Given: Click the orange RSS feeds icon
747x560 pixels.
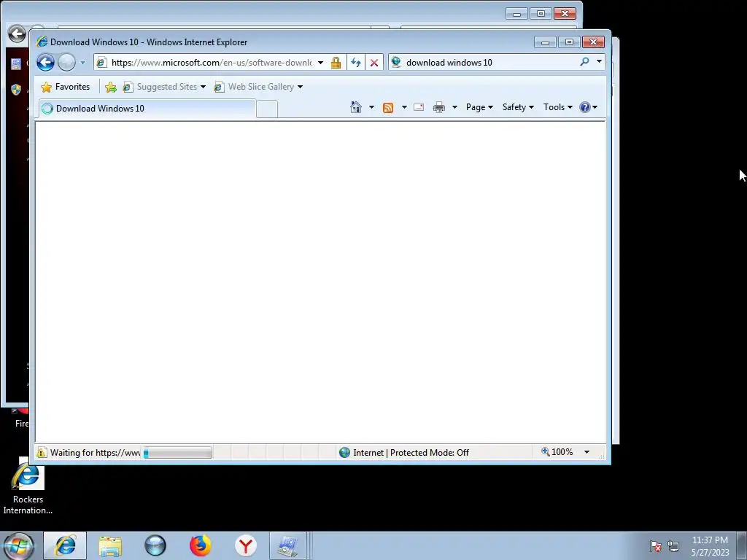Looking at the screenshot, I should point(388,108).
